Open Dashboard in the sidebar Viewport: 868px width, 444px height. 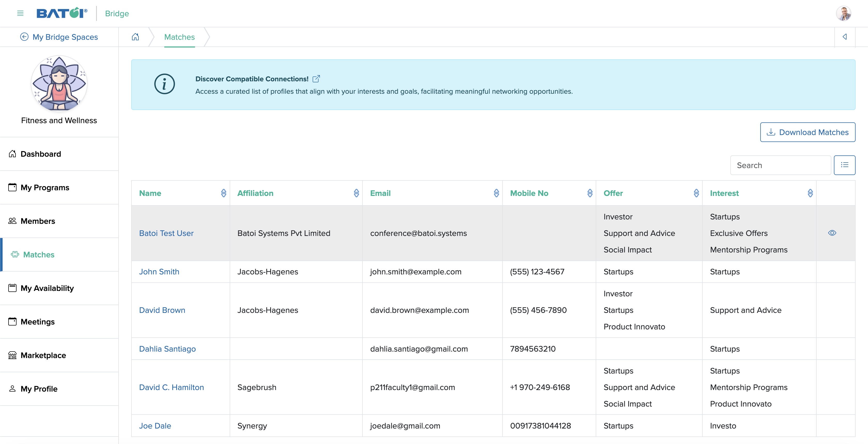(x=59, y=154)
